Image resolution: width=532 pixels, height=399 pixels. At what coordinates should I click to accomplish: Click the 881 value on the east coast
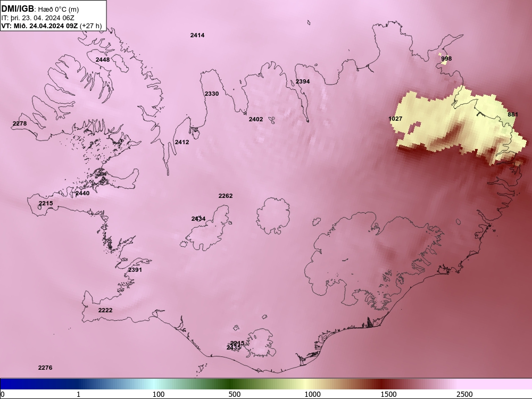[x=513, y=114]
